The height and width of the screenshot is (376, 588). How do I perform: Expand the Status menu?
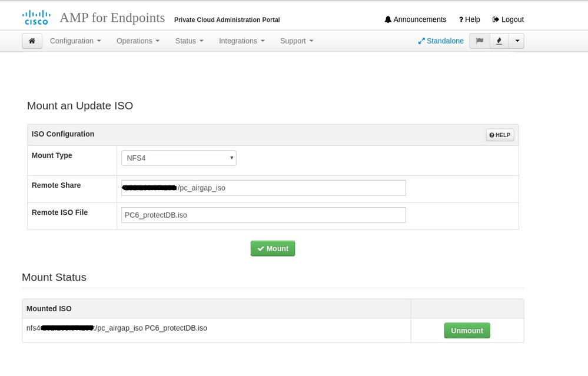click(x=189, y=41)
